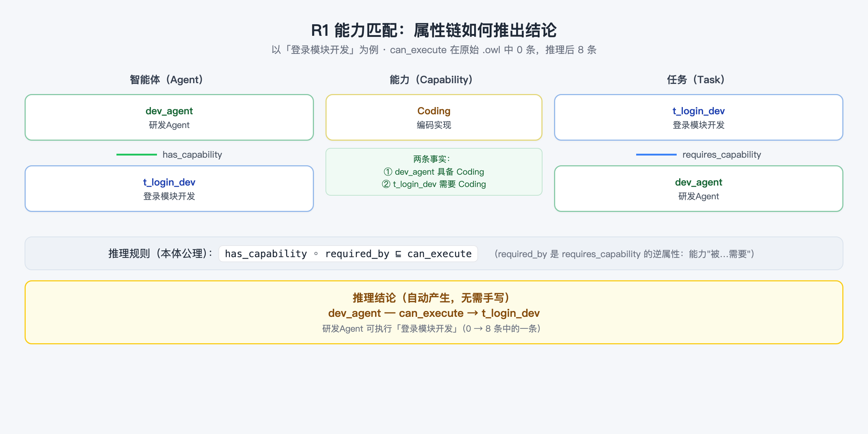Click fact ② 't_login_dev 需要 Coding'
The width and height of the screenshot is (868, 434).
pos(434,184)
